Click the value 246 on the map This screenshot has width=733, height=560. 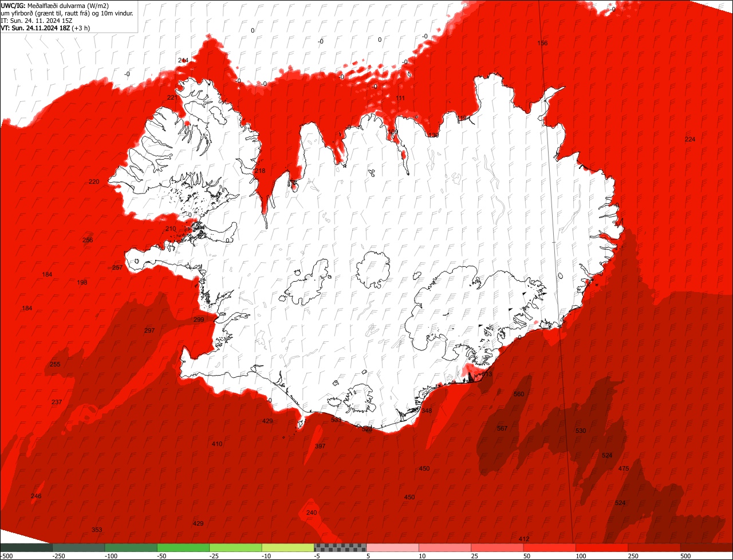[x=36, y=496]
